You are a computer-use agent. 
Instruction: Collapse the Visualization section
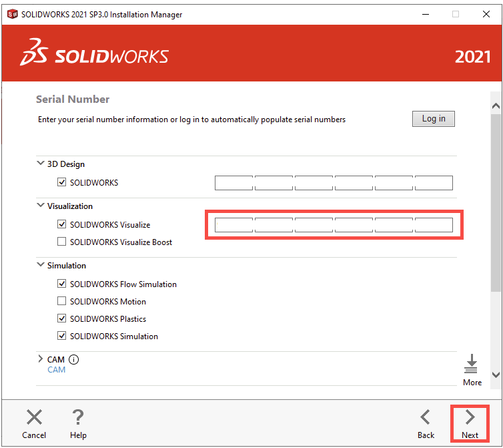point(41,206)
